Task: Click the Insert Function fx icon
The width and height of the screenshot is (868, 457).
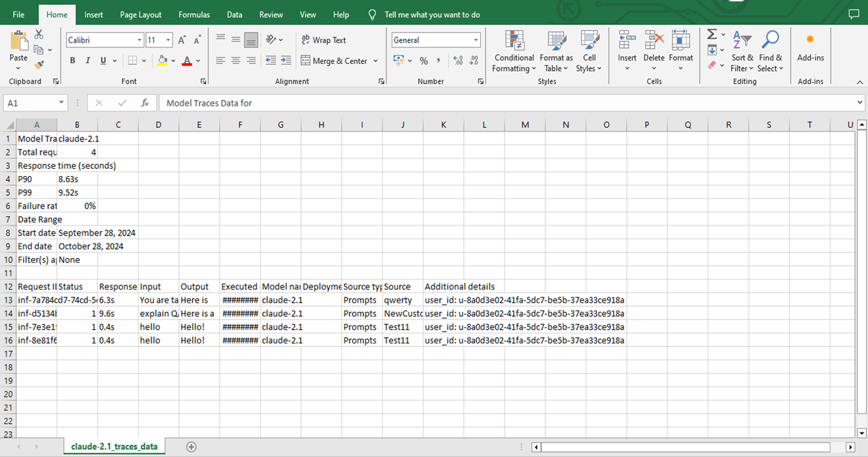Action: point(144,103)
